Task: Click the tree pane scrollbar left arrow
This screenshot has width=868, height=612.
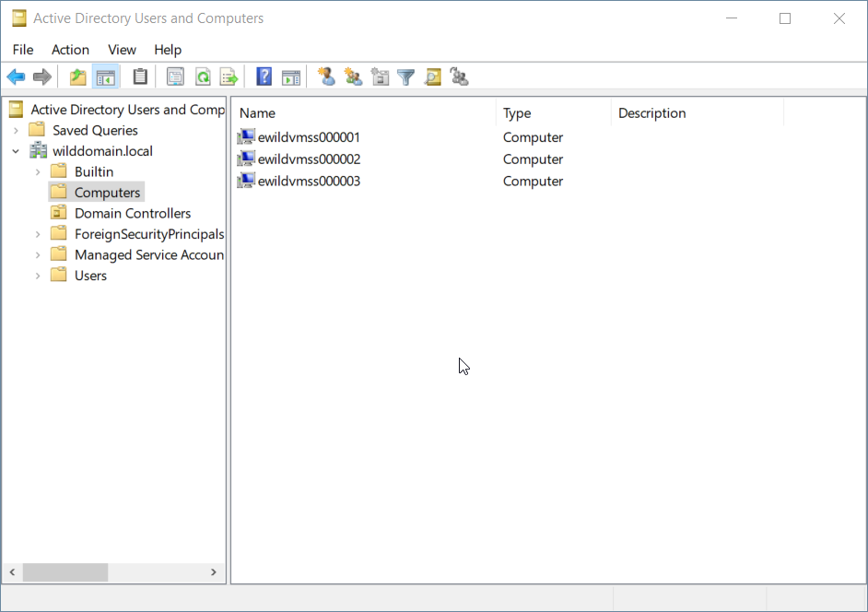Action: click(12, 572)
